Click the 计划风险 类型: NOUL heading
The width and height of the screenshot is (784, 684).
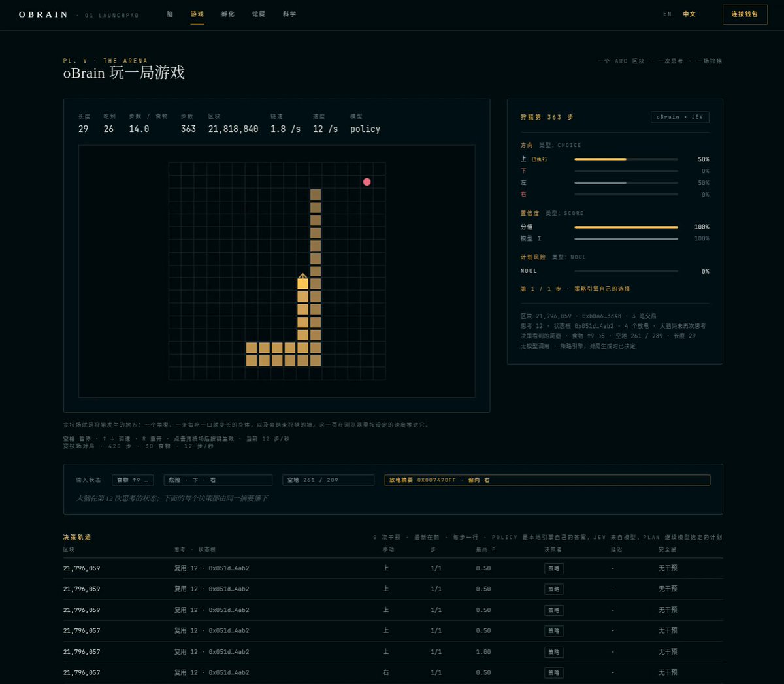click(x=553, y=257)
